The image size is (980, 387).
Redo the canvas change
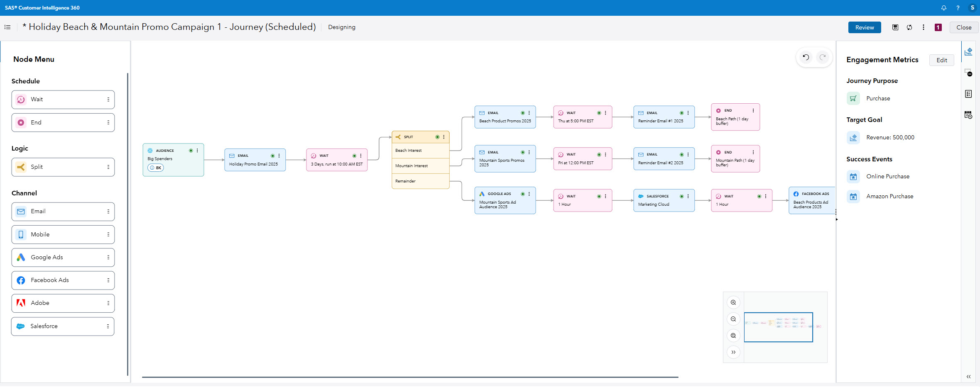823,57
